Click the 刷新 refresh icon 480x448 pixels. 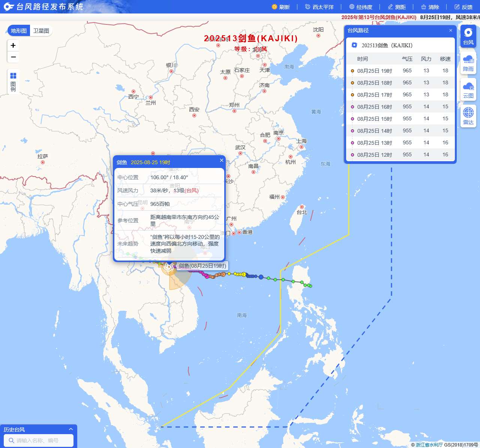coord(274,7)
